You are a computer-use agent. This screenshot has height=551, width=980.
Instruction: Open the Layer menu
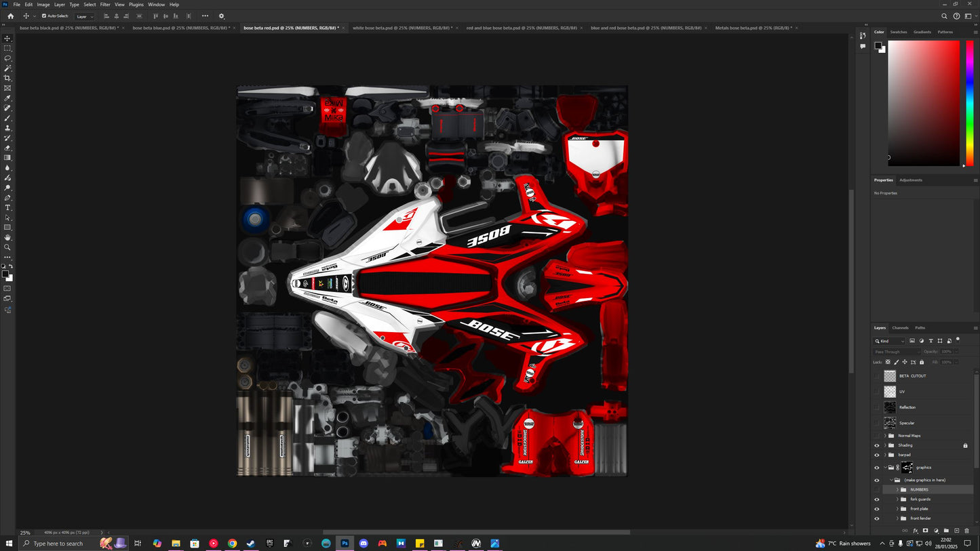point(60,5)
